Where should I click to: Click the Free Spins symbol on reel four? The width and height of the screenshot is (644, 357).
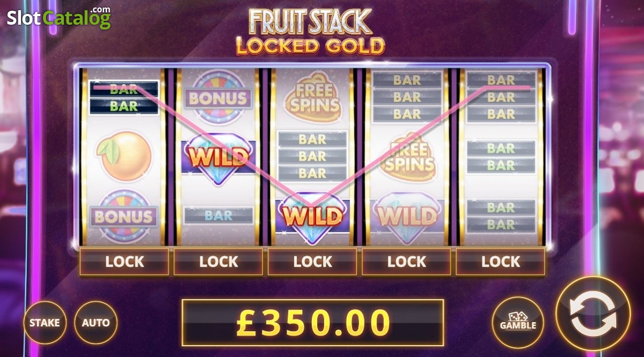[406, 157]
